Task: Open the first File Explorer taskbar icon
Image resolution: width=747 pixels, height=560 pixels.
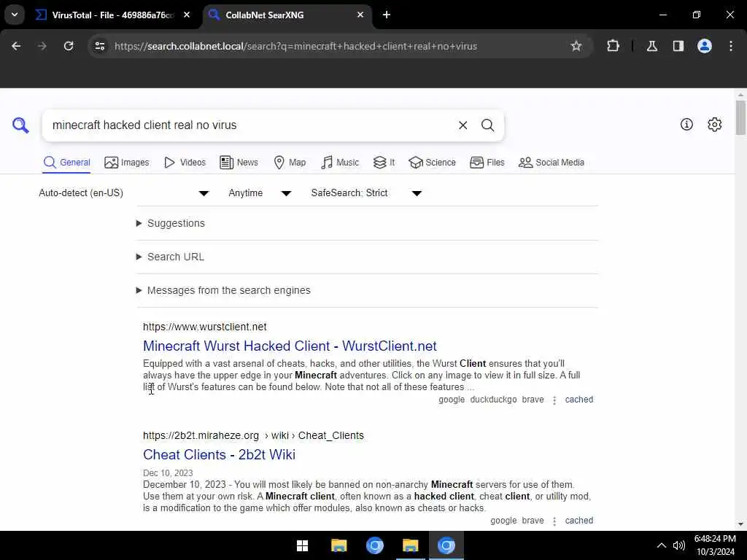Action: click(338, 545)
